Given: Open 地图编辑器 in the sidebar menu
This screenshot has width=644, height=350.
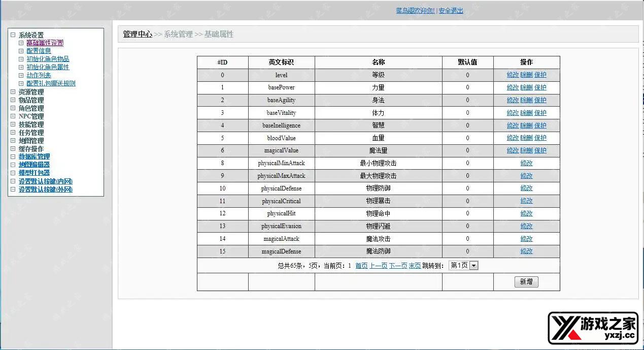Looking at the screenshot, I should tap(34, 165).
